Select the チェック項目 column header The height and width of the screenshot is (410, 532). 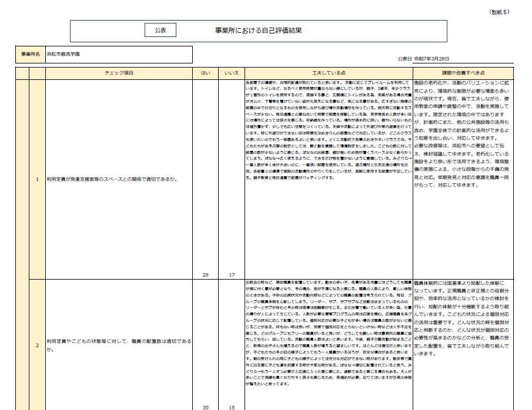click(119, 73)
